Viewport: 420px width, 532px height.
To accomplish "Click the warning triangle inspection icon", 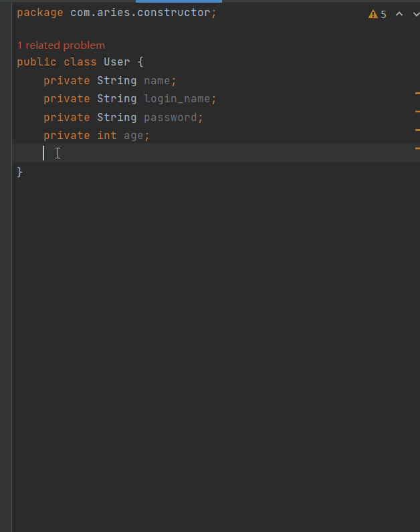I will click(x=373, y=14).
